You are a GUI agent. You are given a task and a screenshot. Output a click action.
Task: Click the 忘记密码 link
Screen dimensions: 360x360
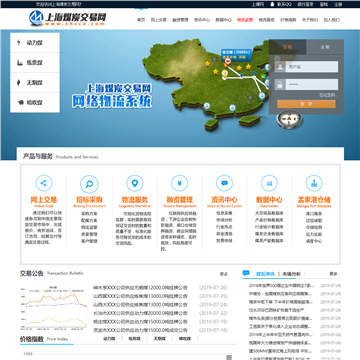coord(328,95)
